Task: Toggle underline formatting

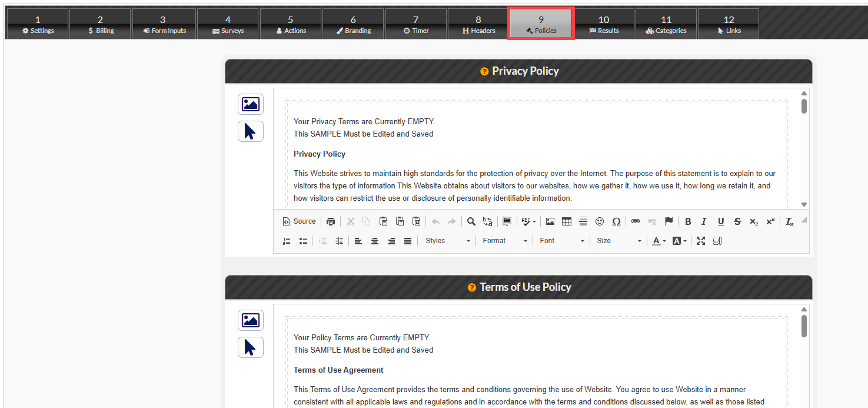Action: tap(721, 221)
